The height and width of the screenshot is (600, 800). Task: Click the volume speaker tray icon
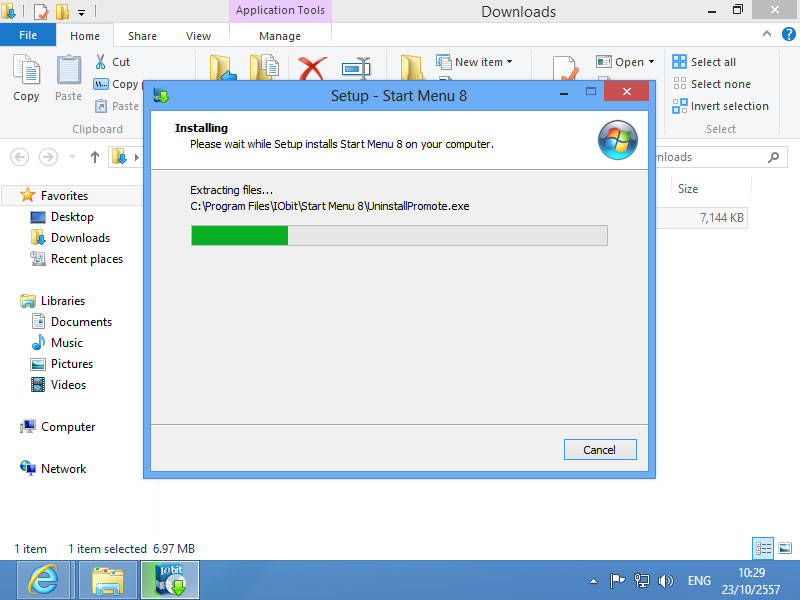click(665, 581)
